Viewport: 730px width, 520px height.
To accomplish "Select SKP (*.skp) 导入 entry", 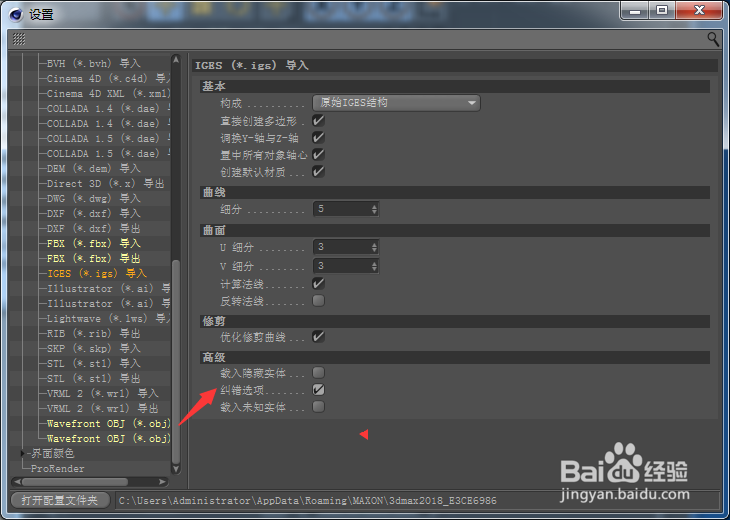I will 94,348.
